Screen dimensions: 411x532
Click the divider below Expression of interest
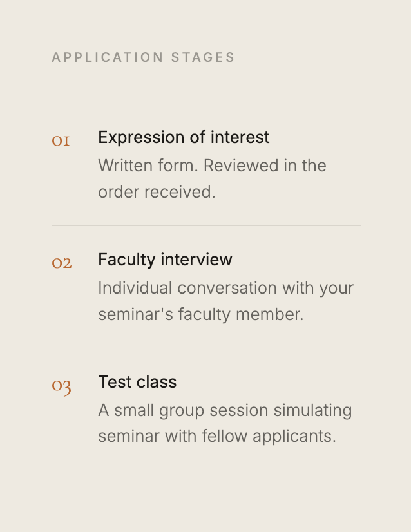pos(206,225)
